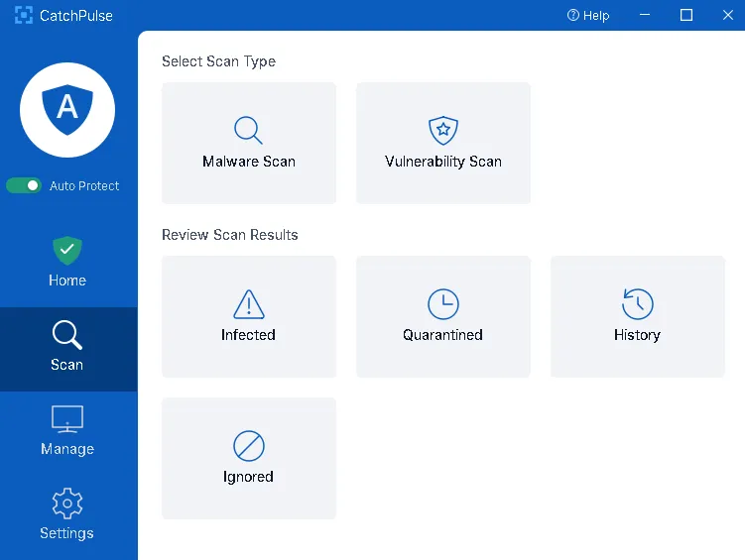This screenshot has height=560, width=745.
Task: Maximize the CatchPulse window
Action: coord(685,15)
